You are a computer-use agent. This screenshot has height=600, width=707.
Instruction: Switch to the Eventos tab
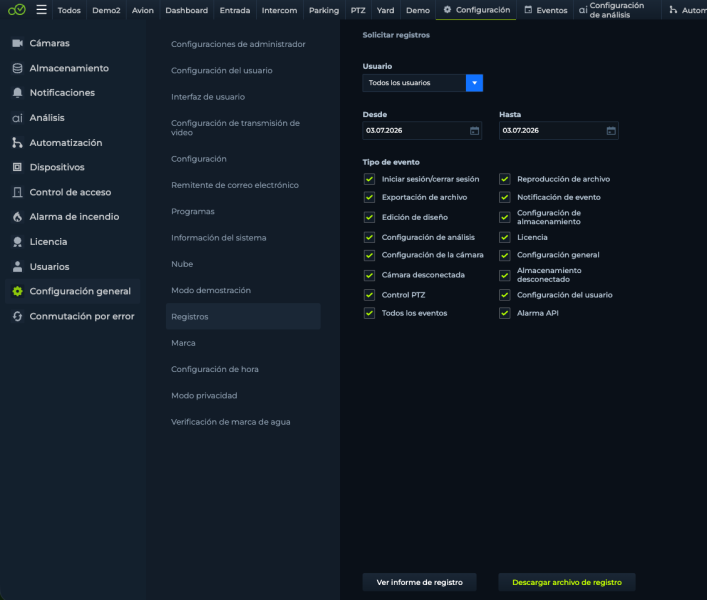546,10
